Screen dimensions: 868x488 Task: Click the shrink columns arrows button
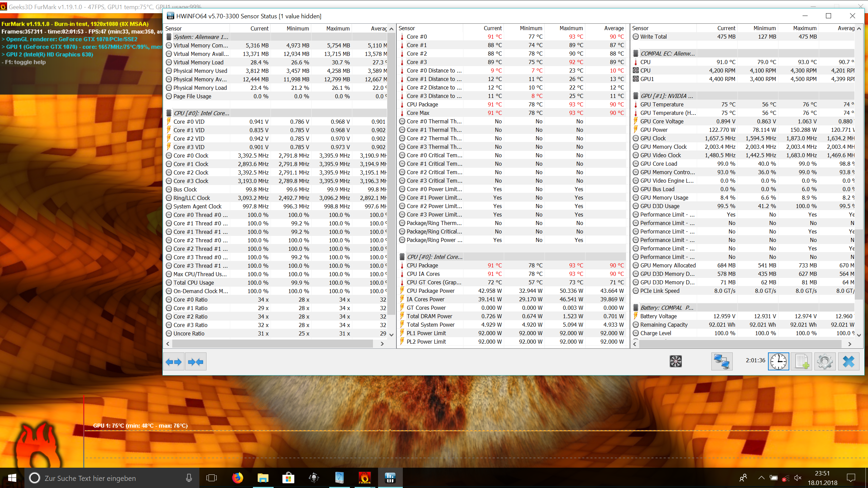[196, 362]
